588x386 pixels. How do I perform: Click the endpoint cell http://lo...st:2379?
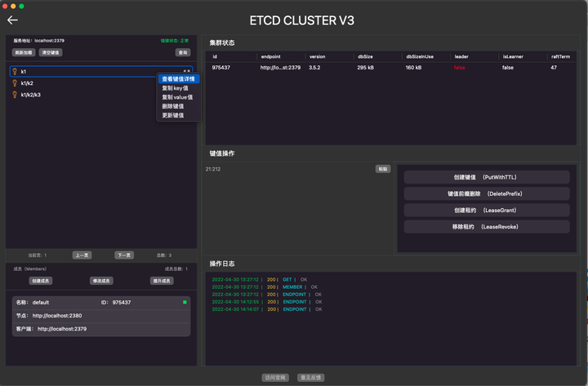[x=280, y=68]
